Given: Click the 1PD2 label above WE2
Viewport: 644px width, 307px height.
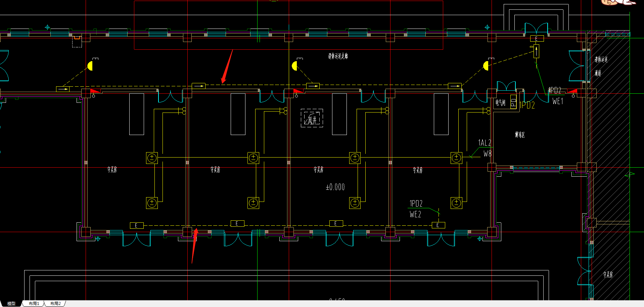Looking at the screenshot, I should click(416, 204).
